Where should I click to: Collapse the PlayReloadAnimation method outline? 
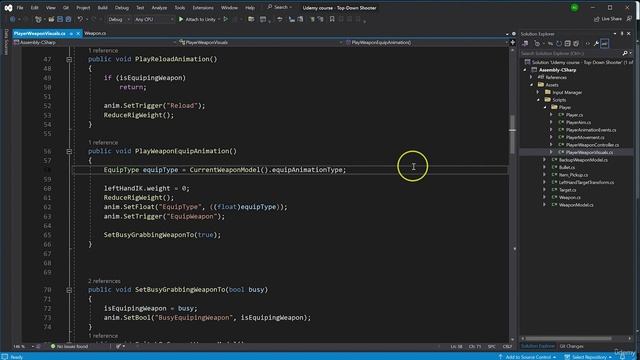point(69,59)
